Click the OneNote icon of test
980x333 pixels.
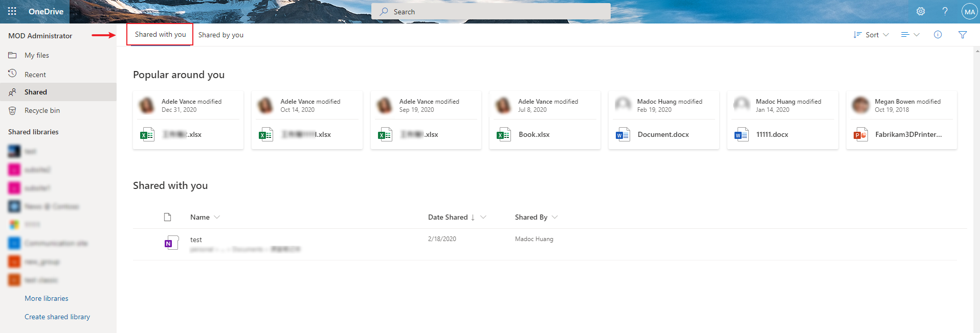coord(171,243)
